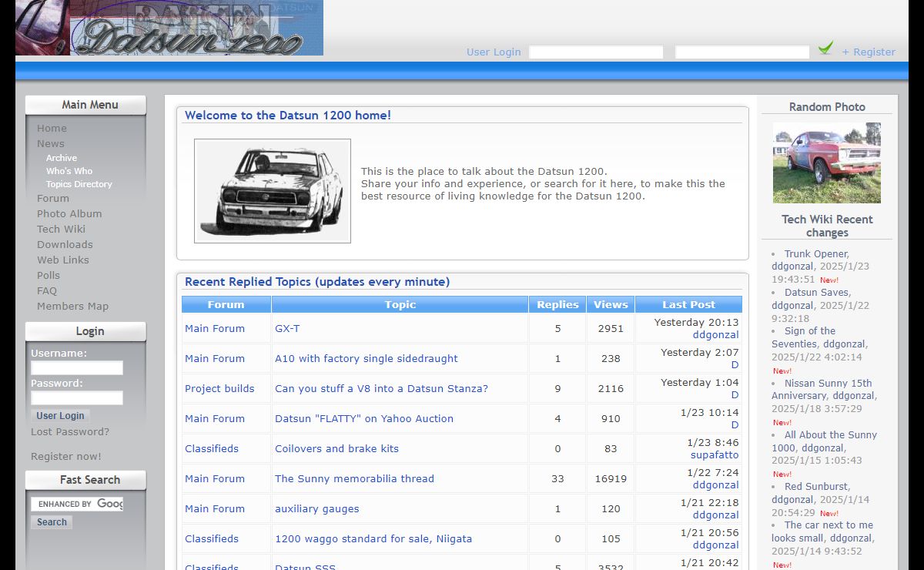Open the Archive submenu item

click(62, 158)
